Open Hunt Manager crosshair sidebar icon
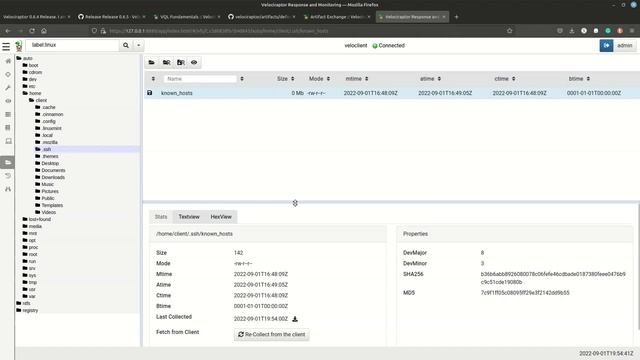Viewport: 640px width, 360px height. coord(8,74)
